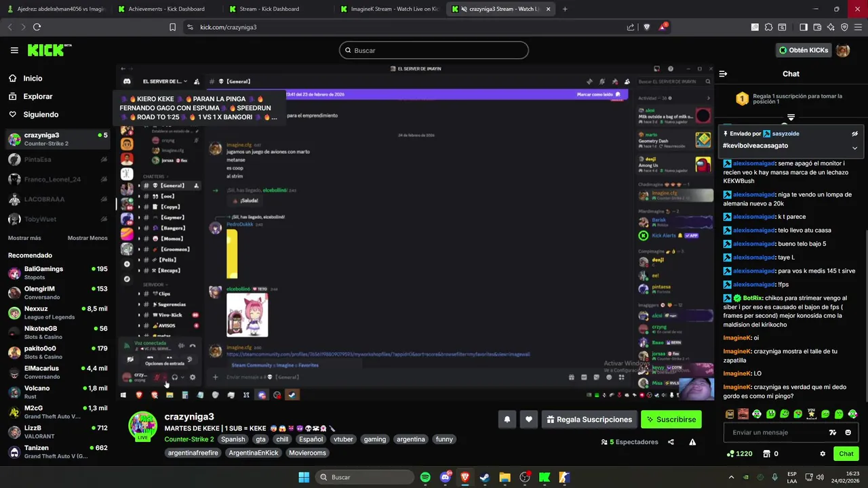The image size is (868, 488).
Task: Hide the pinned message #kevibolveacasagato
Action: coord(854,134)
